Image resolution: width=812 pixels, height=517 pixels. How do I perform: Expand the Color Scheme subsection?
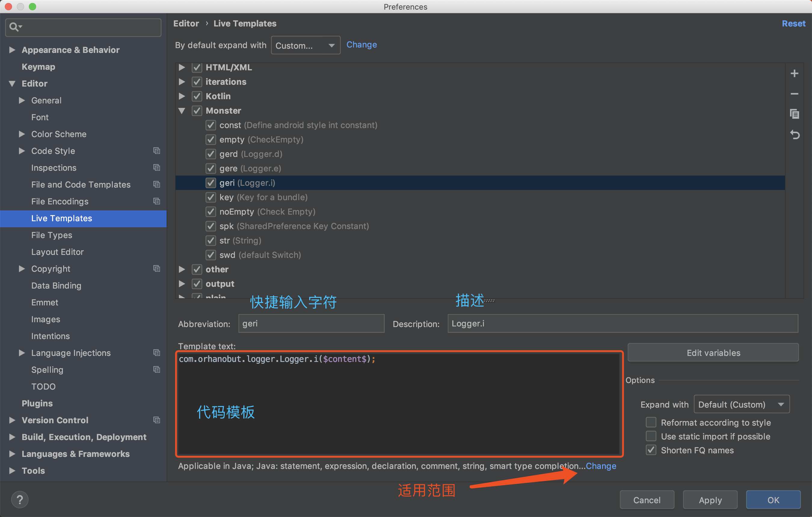coord(22,134)
